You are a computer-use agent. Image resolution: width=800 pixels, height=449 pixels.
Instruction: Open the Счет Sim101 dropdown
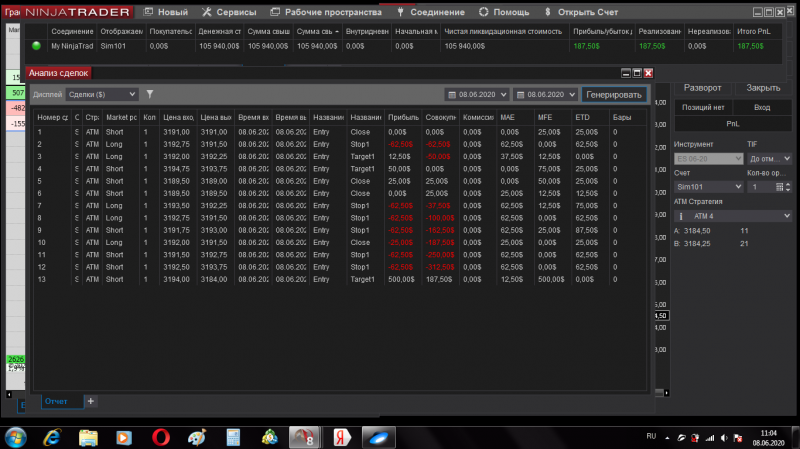(x=708, y=187)
